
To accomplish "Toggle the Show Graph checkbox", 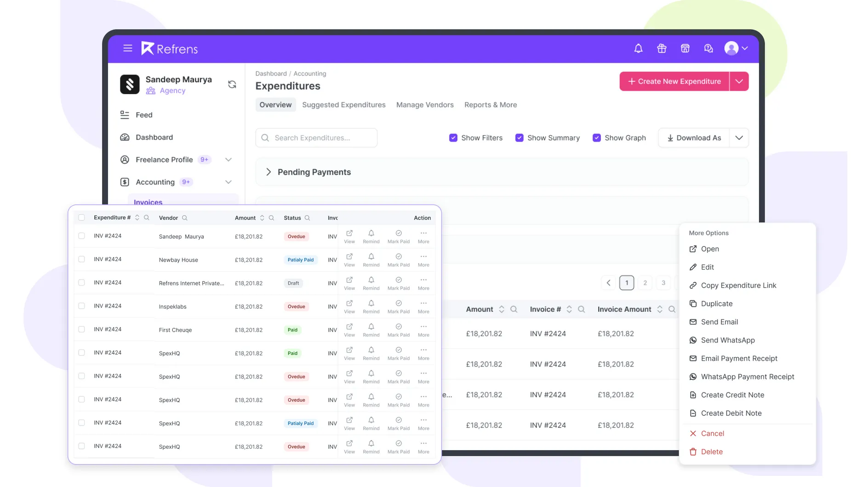I will coord(597,138).
